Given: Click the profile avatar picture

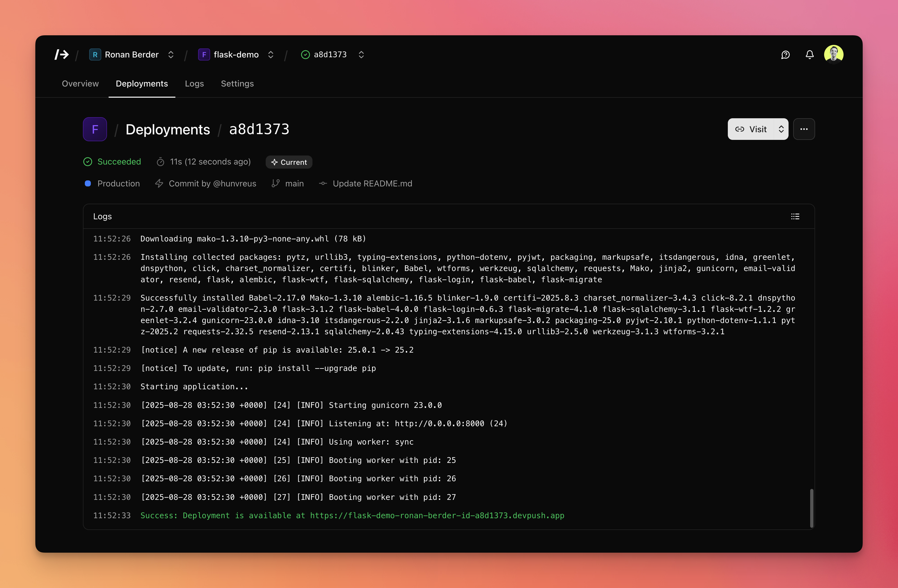Looking at the screenshot, I should pyautogui.click(x=834, y=54).
